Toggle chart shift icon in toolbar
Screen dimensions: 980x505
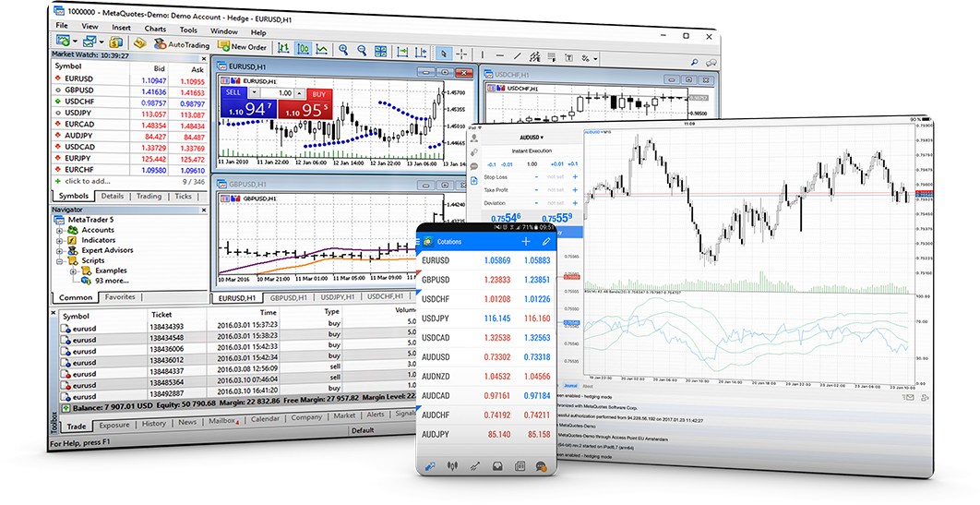click(421, 53)
